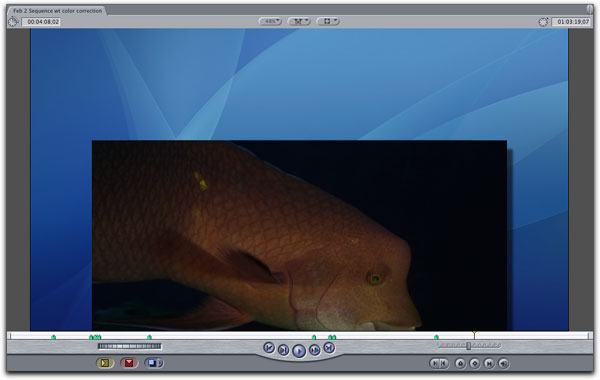The width and height of the screenshot is (600, 380).
Task: Click the Play In to Out button
Action: (x=284, y=350)
